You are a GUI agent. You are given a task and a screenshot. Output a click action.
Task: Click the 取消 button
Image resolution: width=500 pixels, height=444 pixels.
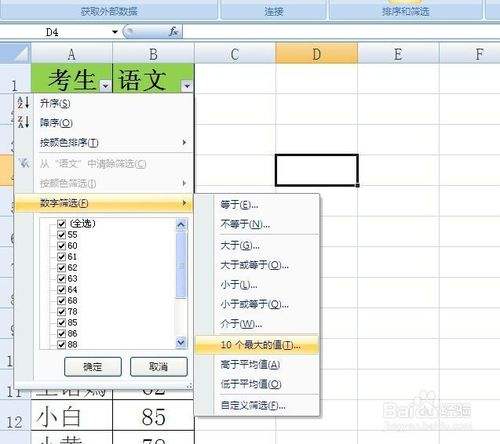point(159,367)
